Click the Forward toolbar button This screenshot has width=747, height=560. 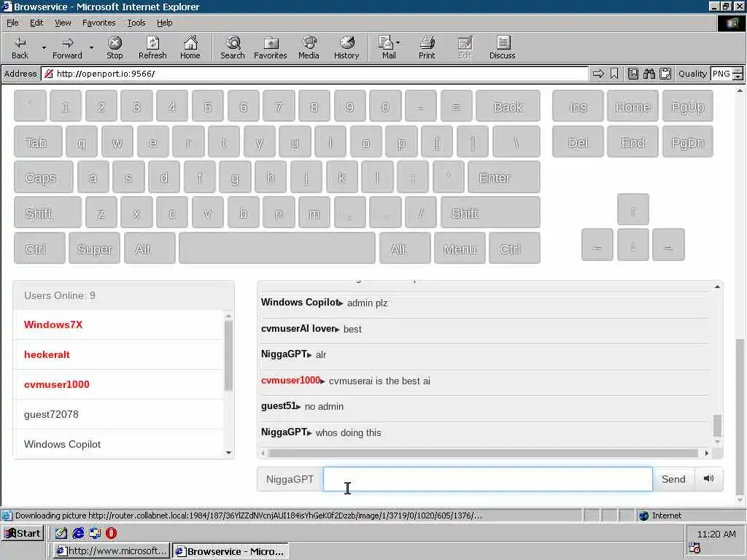click(x=67, y=47)
